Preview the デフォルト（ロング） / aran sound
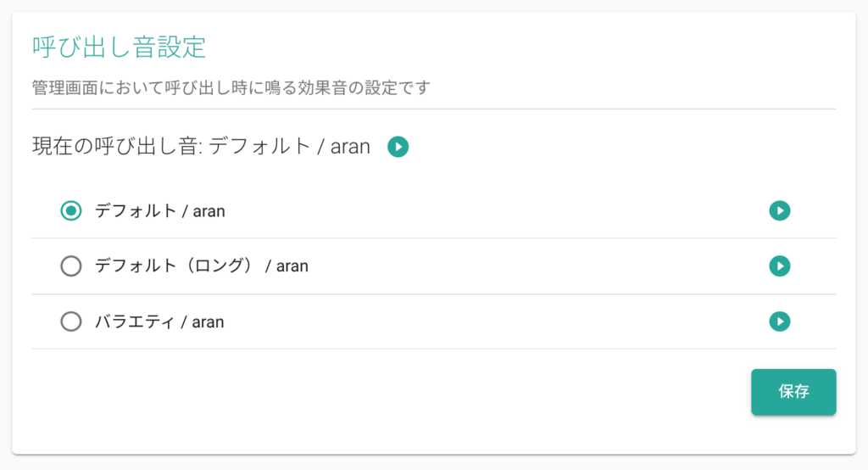Viewport: 868px width, 470px height. (x=780, y=266)
